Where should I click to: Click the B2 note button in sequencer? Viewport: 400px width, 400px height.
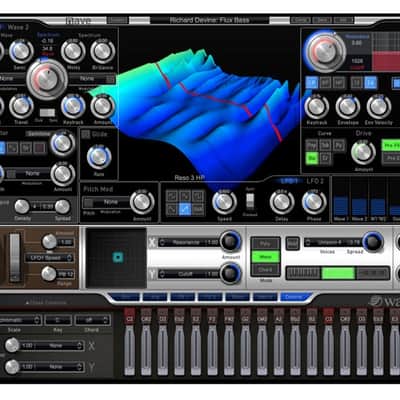[x=312, y=316]
